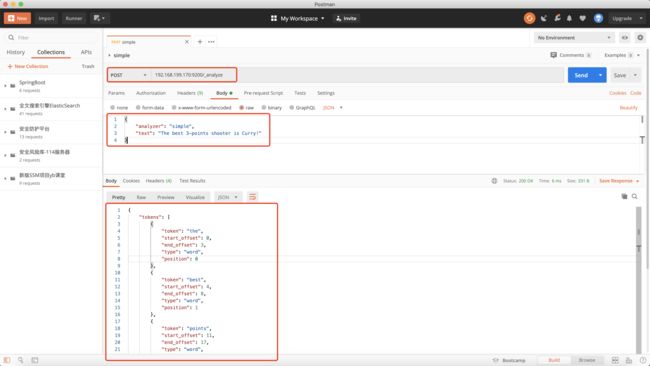The height and width of the screenshot is (366, 650).
Task: Copy response body to clipboard icon
Action: (x=624, y=196)
